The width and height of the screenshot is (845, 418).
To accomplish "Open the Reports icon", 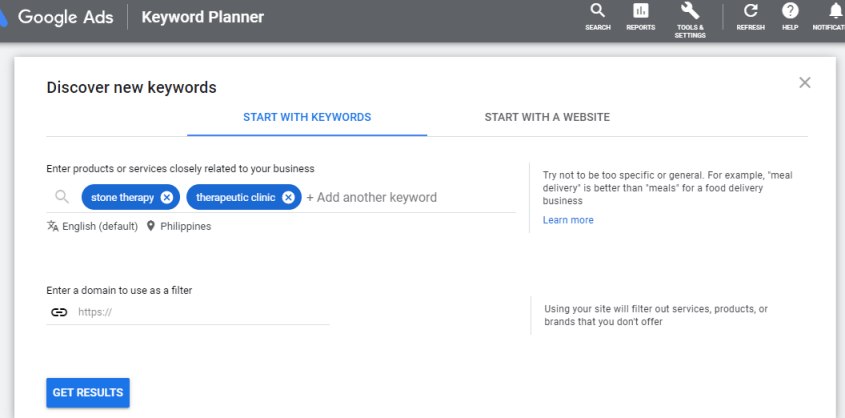I will 641,17.
